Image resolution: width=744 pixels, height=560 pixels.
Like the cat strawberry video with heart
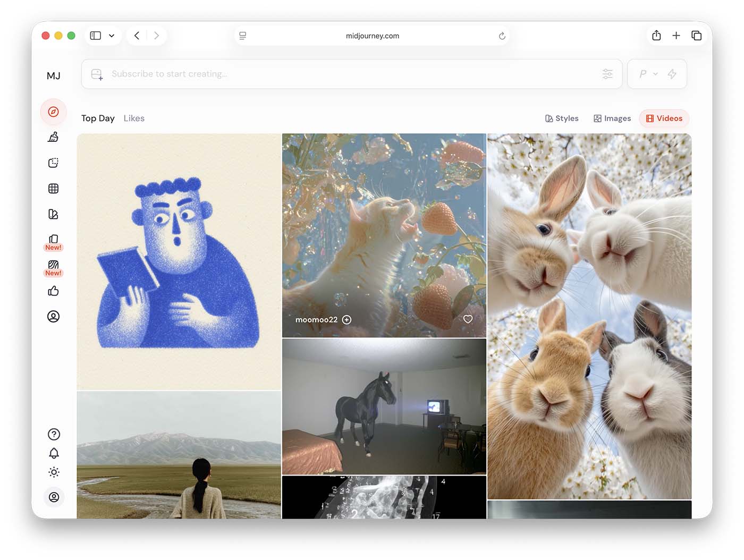tap(468, 319)
